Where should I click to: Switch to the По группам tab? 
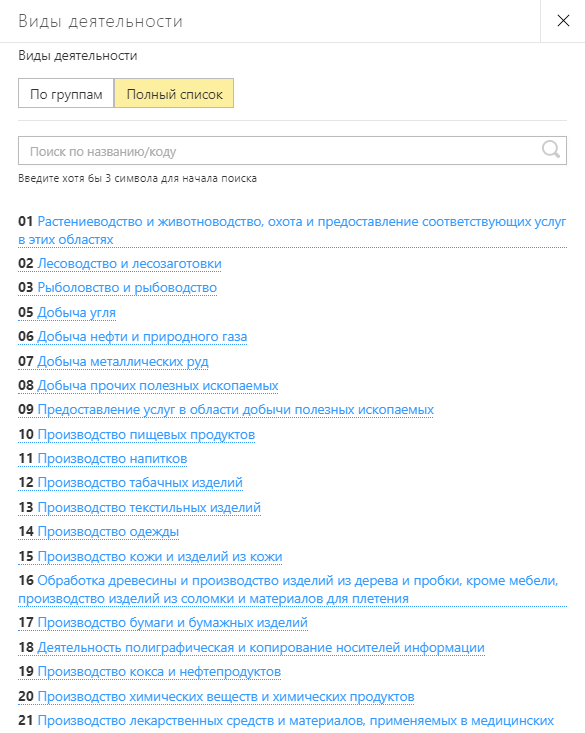point(66,93)
